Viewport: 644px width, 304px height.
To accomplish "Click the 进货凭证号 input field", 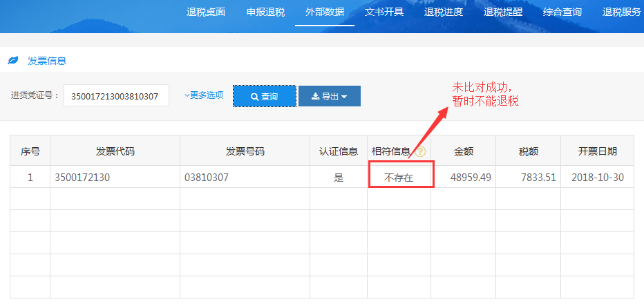I will (x=116, y=96).
